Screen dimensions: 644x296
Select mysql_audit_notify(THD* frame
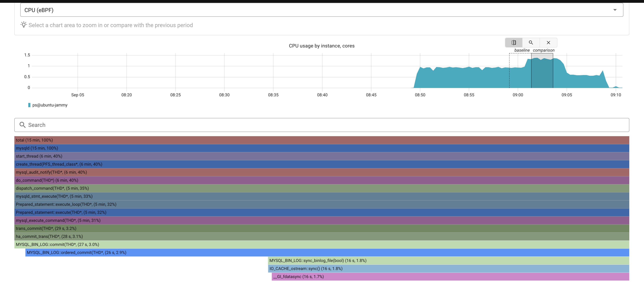coord(321,172)
